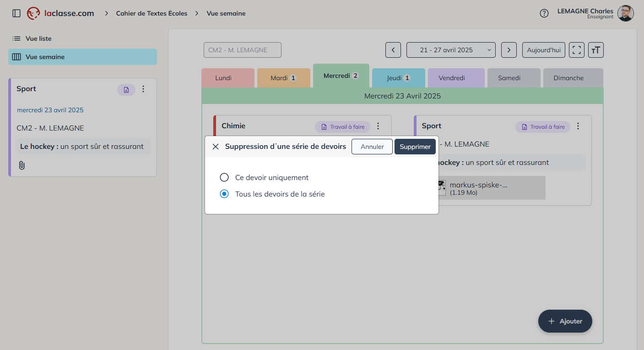Toggle fullscreen view icon

click(577, 50)
